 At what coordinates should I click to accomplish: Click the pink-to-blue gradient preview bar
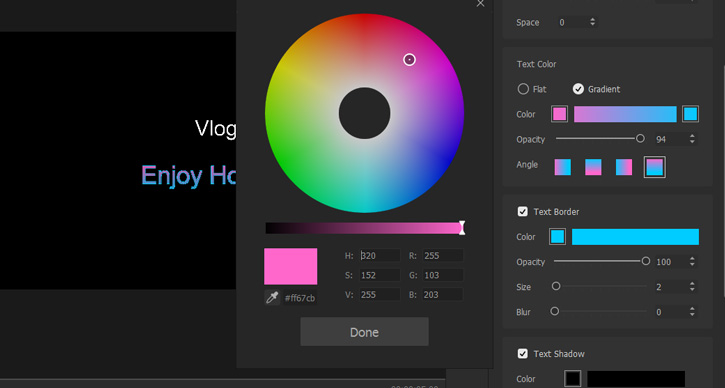click(625, 114)
